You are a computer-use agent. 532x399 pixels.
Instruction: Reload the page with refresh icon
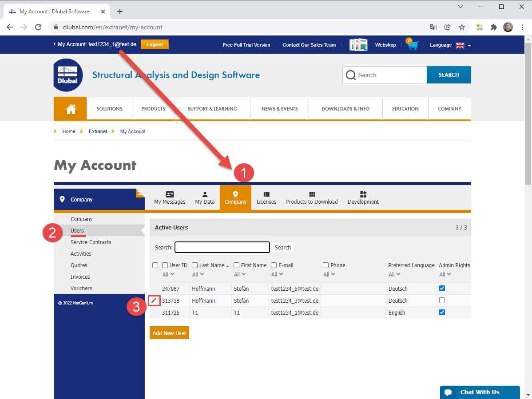coord(38,27)
